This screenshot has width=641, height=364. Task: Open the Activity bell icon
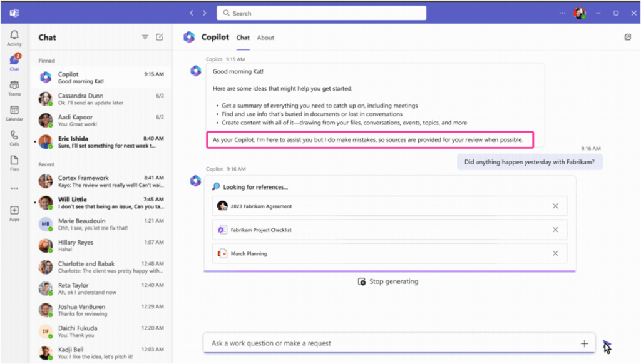14,36
